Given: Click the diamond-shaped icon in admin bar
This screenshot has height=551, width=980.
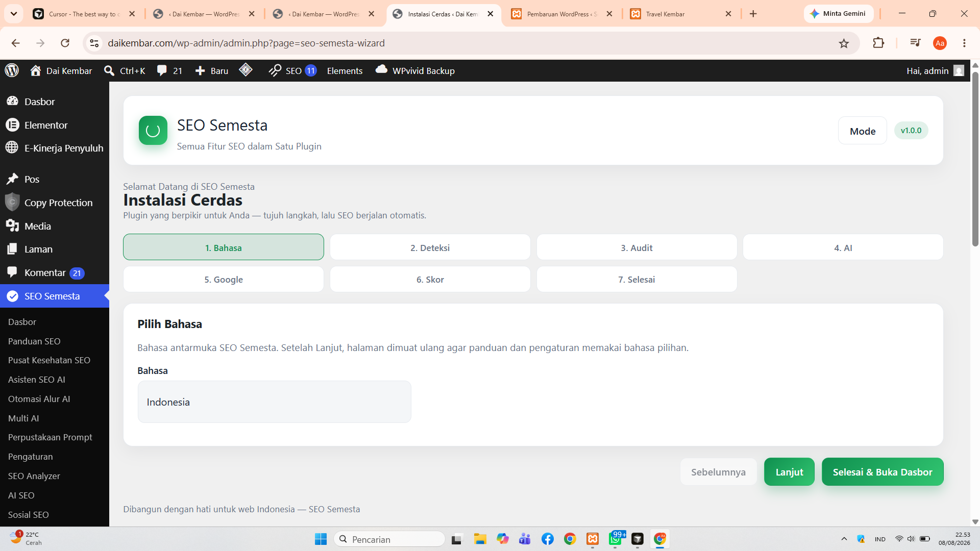Looking at the screenshot, I should [246, 70].
